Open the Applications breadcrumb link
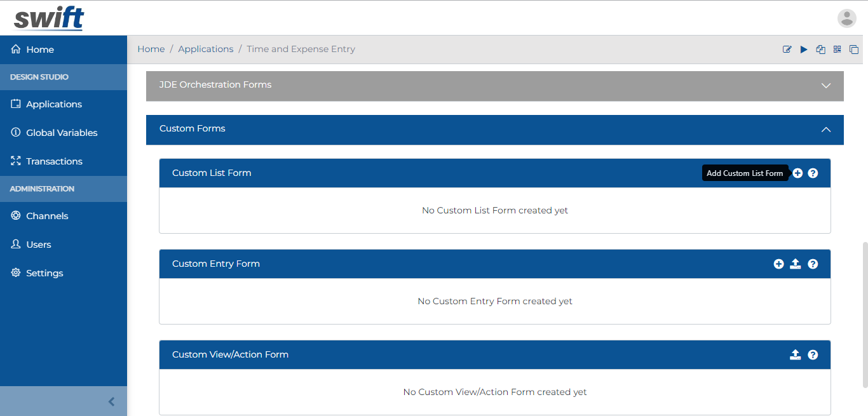This screenshot has height=416, width=868. coord(206,49)
